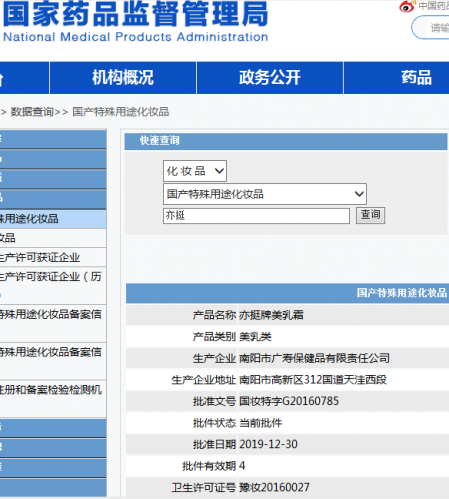Click the 数据查询 breadcrumb link

(32, 112)
